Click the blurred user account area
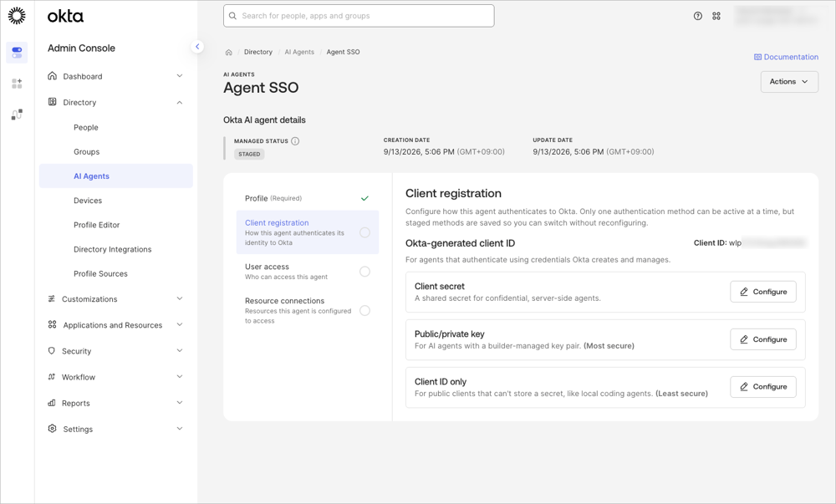Screen dimensions: 836x504 point(777,15)
